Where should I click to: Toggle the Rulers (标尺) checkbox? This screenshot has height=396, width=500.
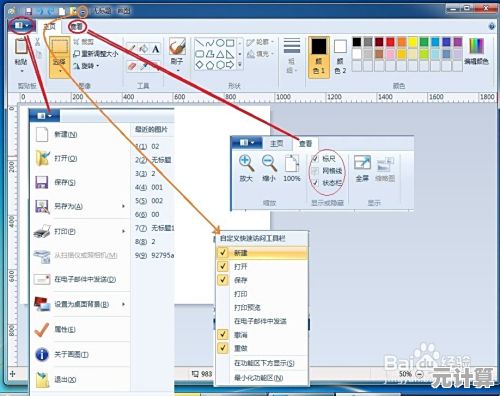(315, 159)
